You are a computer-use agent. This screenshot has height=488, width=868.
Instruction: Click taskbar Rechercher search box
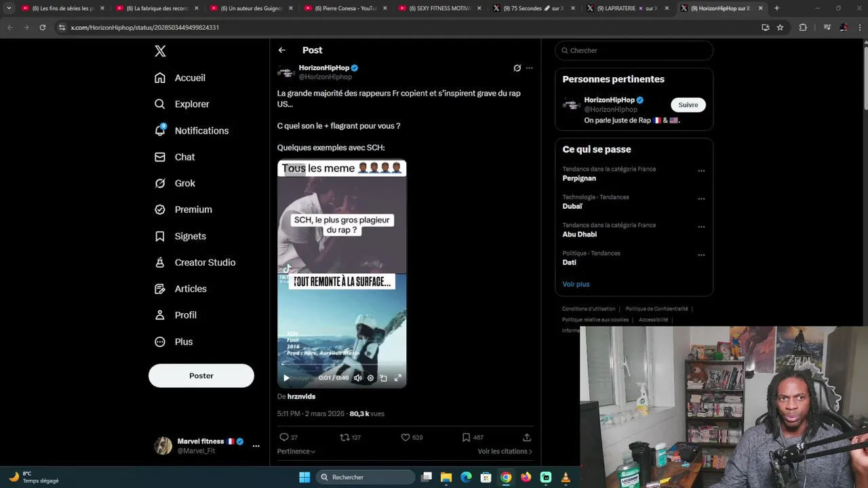(366, 477)
